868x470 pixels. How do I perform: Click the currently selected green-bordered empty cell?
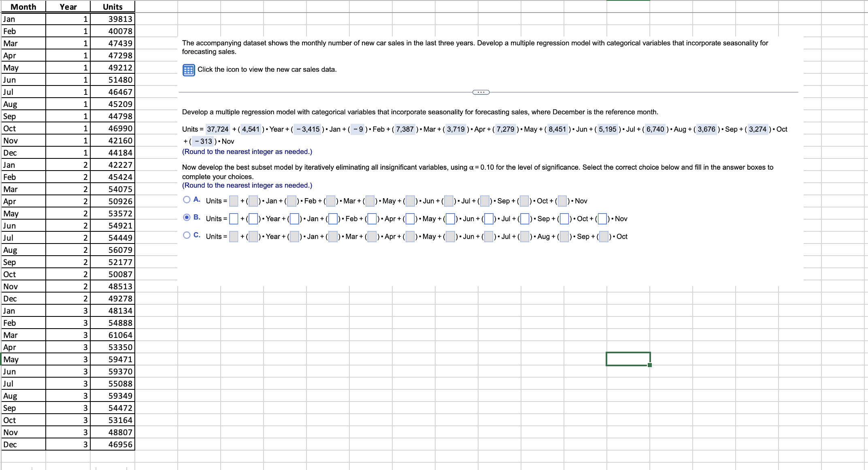point(628,359)
